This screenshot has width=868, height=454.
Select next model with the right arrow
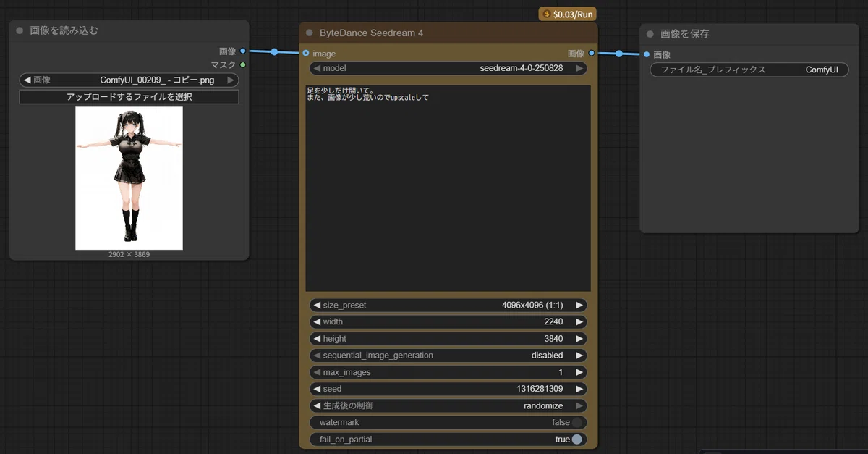tap(579, 69)
